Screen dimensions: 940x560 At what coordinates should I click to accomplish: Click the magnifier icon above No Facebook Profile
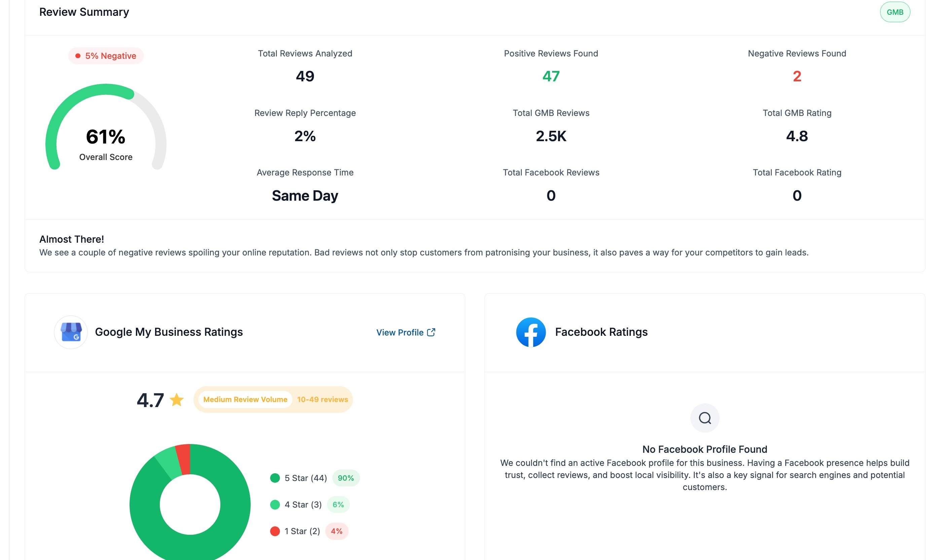click(x=704, y=418)
